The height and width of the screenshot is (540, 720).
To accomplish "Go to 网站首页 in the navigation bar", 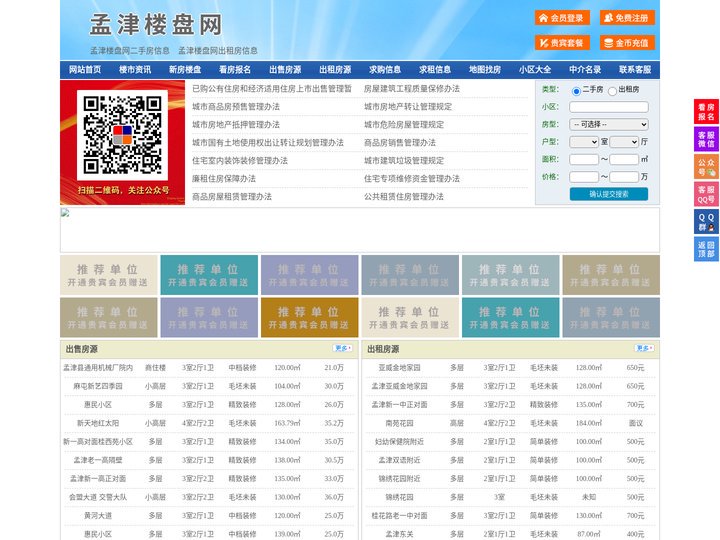I will click(x=85, y=70).
